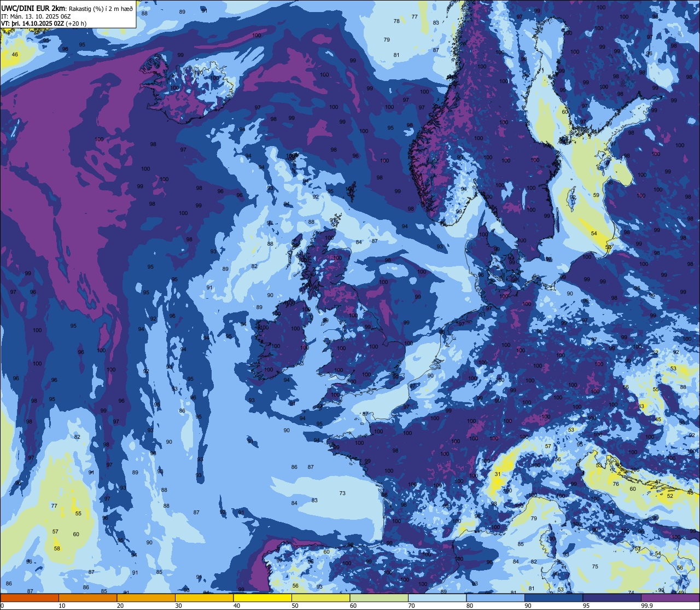Click the humidity value 47 on the map

click(658, 482)
